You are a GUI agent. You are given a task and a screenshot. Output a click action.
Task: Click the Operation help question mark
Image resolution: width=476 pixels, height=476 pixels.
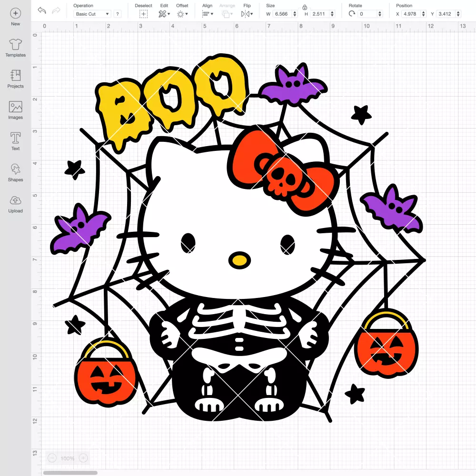point(118,14)
